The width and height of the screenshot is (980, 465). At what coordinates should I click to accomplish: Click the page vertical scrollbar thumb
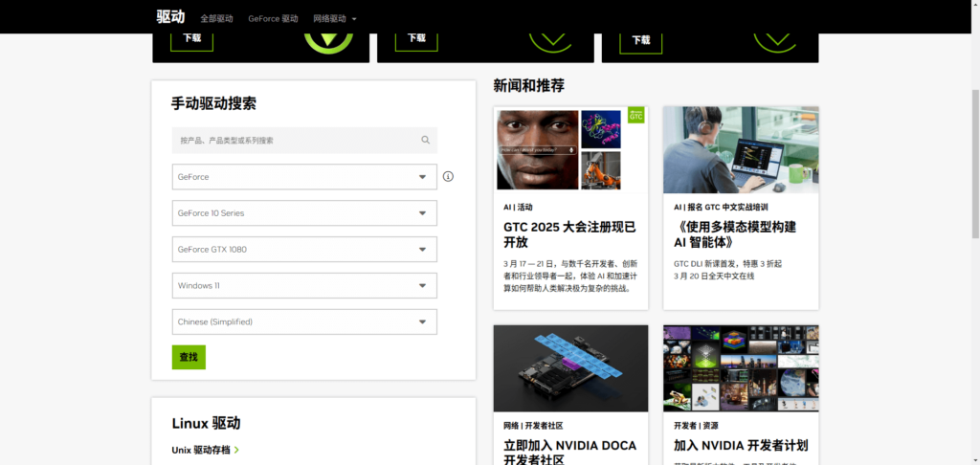tap(975, 164)
